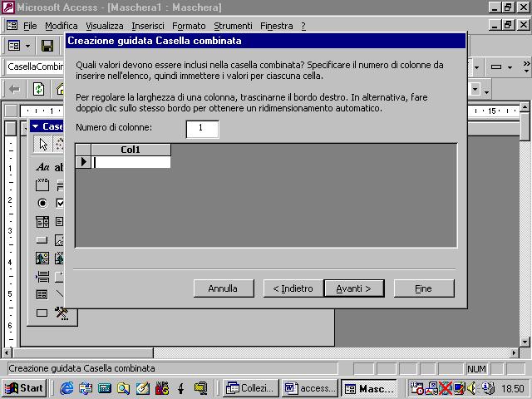
Task: Click the row selector arrow beside Col1 cell
Action: point(83,162)
